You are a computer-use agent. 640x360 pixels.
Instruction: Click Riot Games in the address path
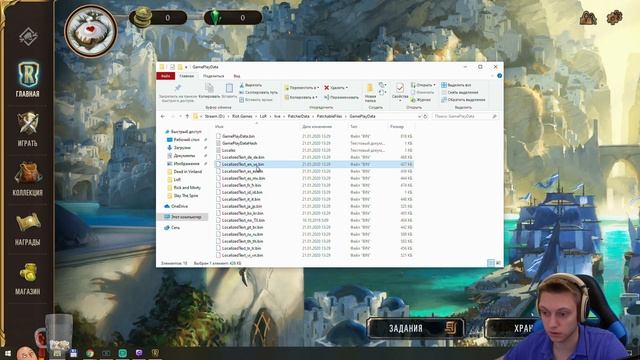242,116
